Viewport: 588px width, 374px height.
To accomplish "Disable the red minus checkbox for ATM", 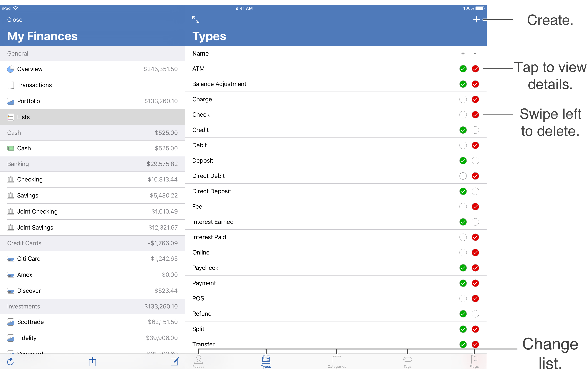I will coord(475,69).
